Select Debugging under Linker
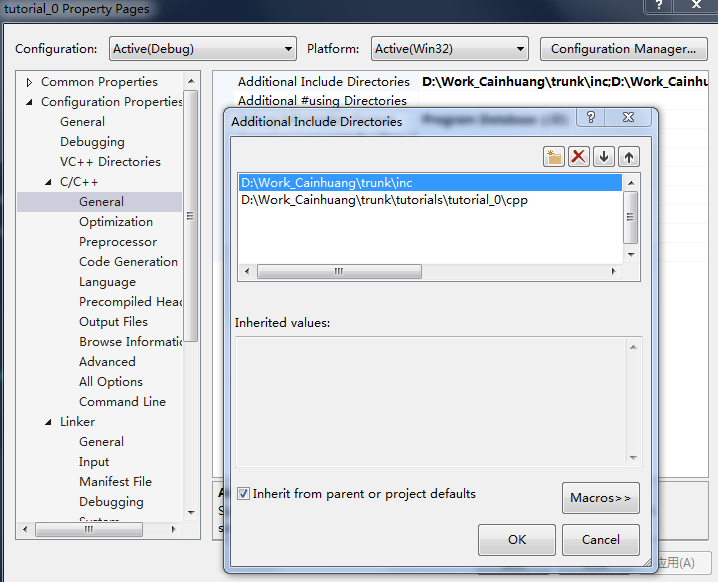 coord(111,502)
